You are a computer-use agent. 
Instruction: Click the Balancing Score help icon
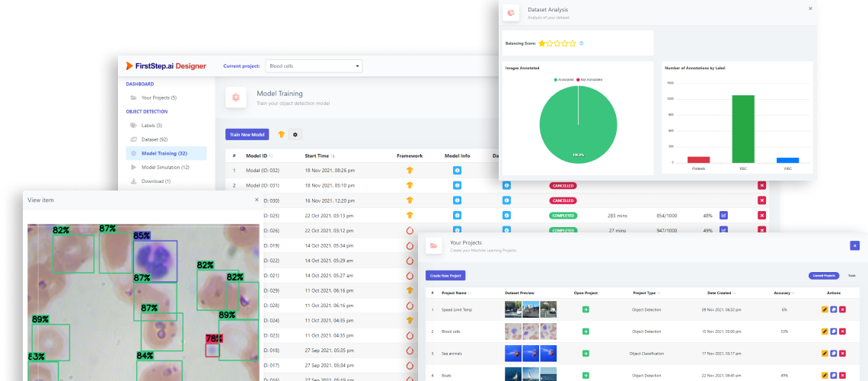581,43
